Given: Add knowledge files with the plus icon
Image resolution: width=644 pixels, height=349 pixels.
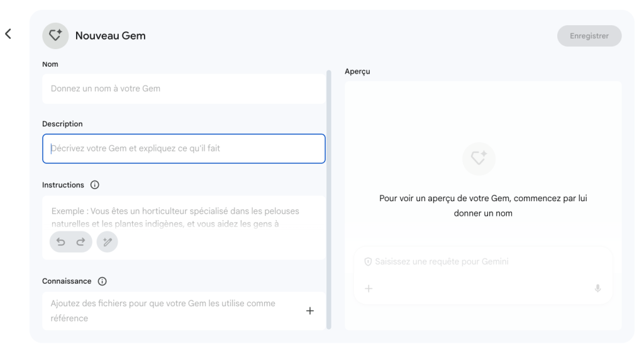Looking at the screenshot, I should coord(309,311).
